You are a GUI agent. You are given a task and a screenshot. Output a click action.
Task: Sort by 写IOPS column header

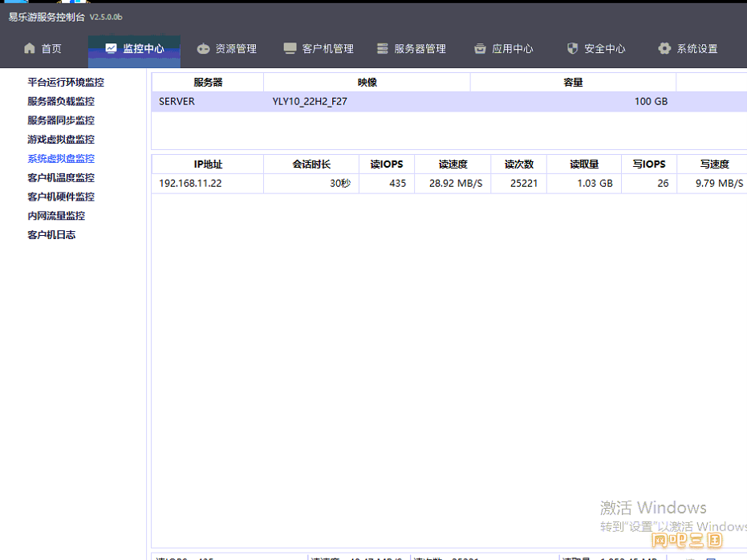tap(649, 164)
